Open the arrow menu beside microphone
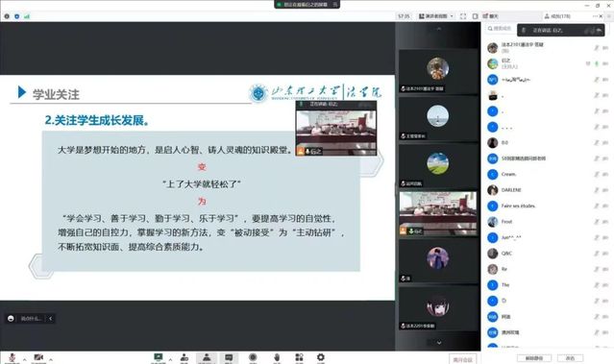The height and width of the screenshot is (364, 614). [24, 359]
